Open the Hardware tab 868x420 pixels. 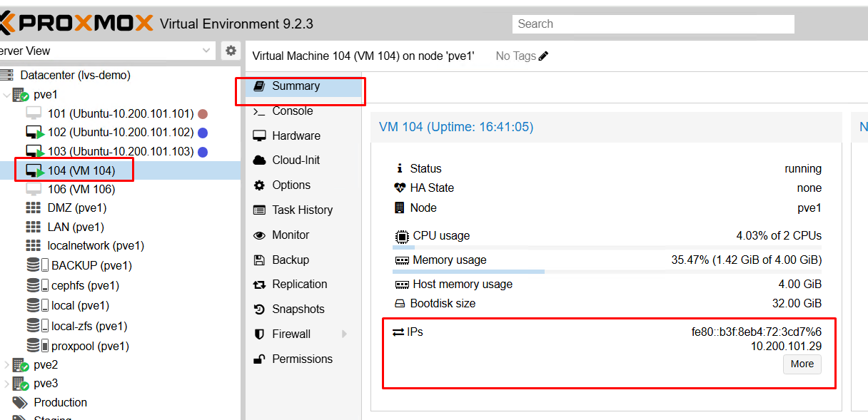(303, 135)
